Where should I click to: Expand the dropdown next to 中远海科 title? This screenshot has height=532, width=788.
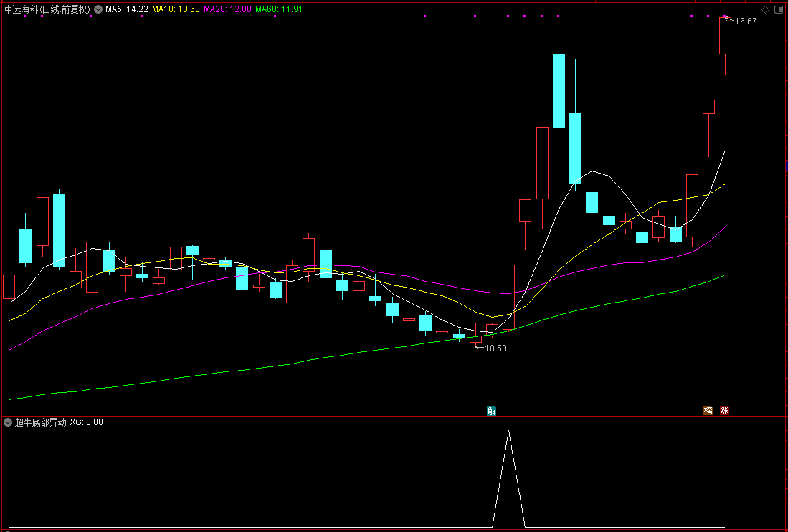coord(98,9)
